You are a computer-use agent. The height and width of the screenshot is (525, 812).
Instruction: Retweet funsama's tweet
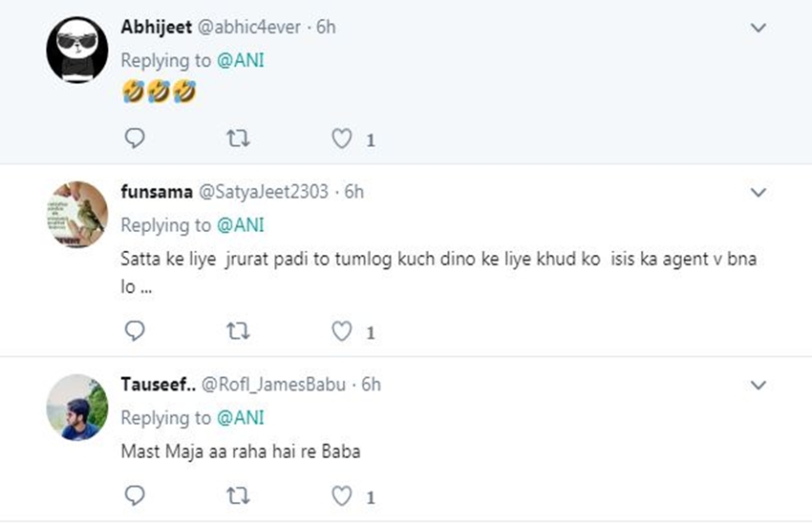coord(239,331)
